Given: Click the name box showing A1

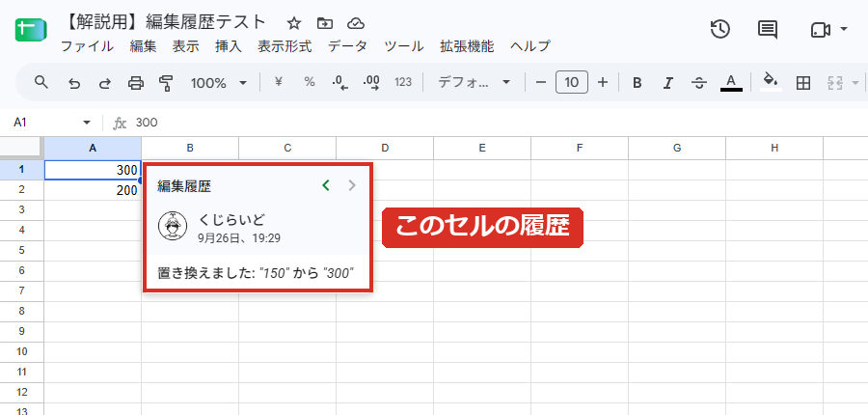Looking at the screenshot, I should [44, 123].
